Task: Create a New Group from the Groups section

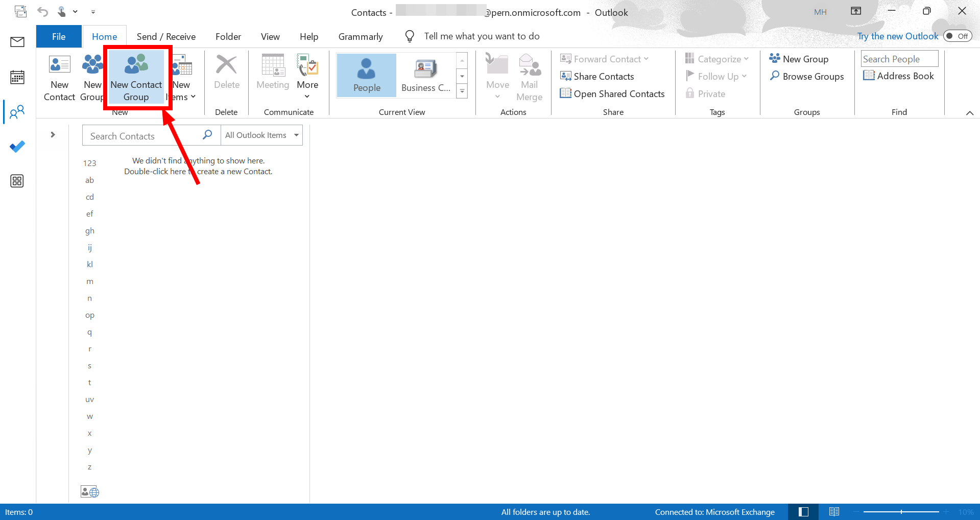Action: 799,59
